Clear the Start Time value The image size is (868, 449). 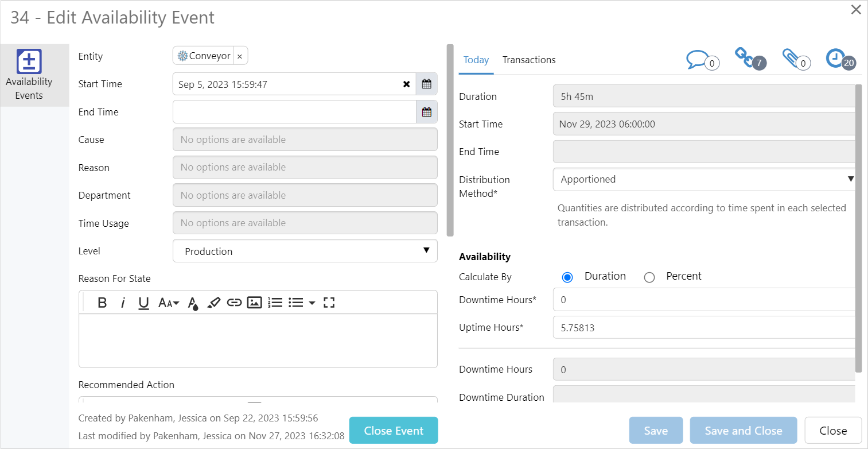click(406, 84)
